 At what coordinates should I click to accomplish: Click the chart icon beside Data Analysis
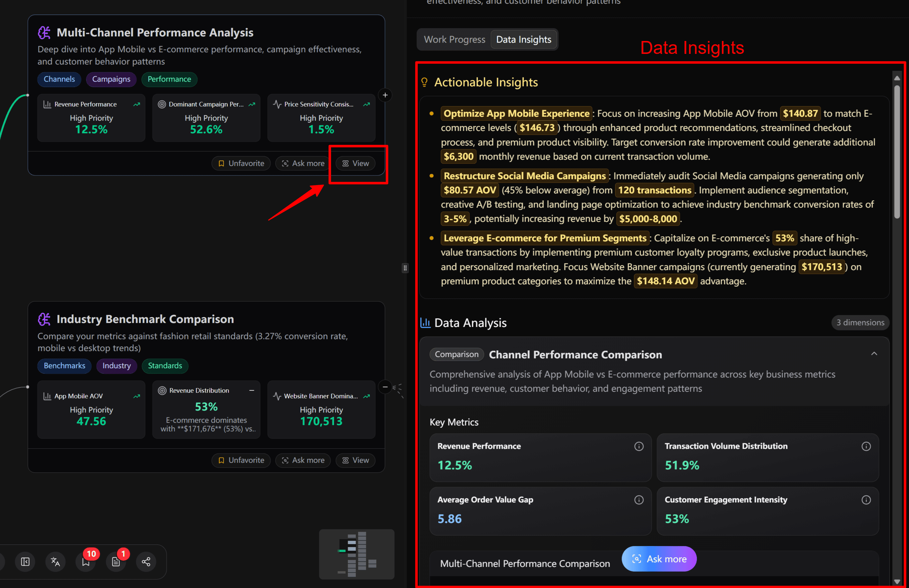tap(425, 323)
